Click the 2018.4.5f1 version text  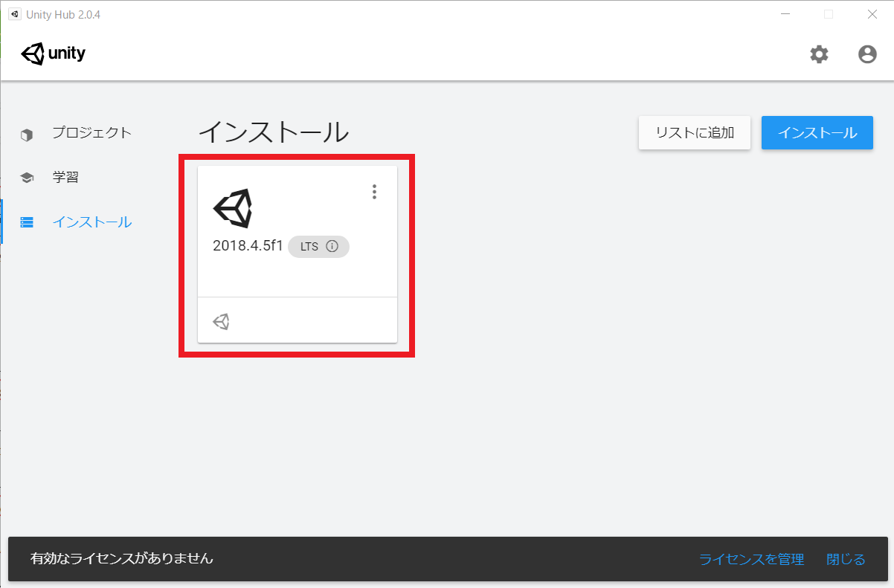(248, 247)
